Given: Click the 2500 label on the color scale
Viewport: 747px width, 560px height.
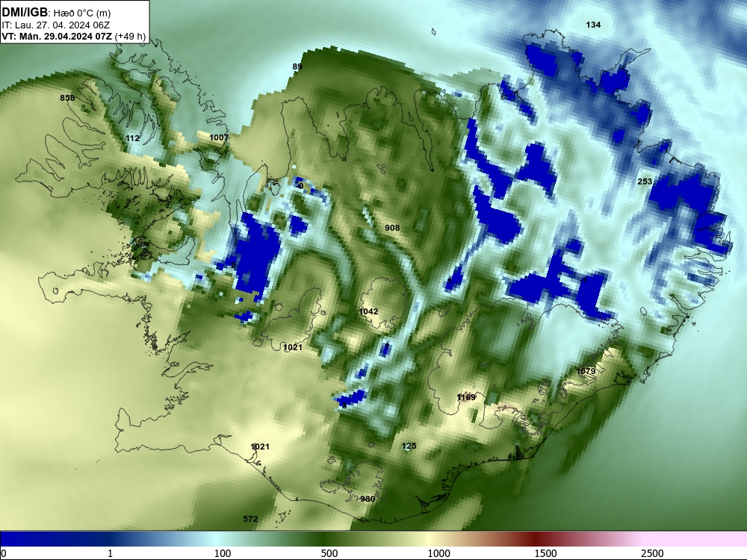Looking at the screenshot, I should [x=652, y=553].
